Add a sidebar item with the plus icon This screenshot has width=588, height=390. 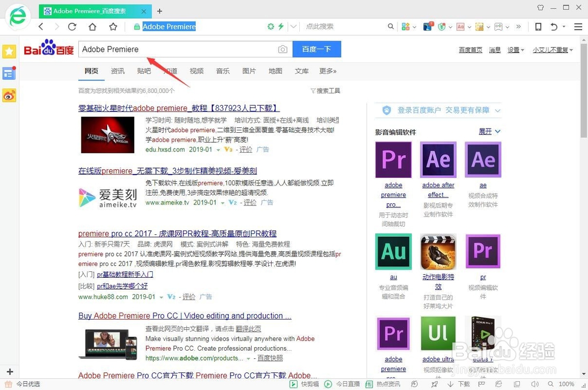point(10,372)
